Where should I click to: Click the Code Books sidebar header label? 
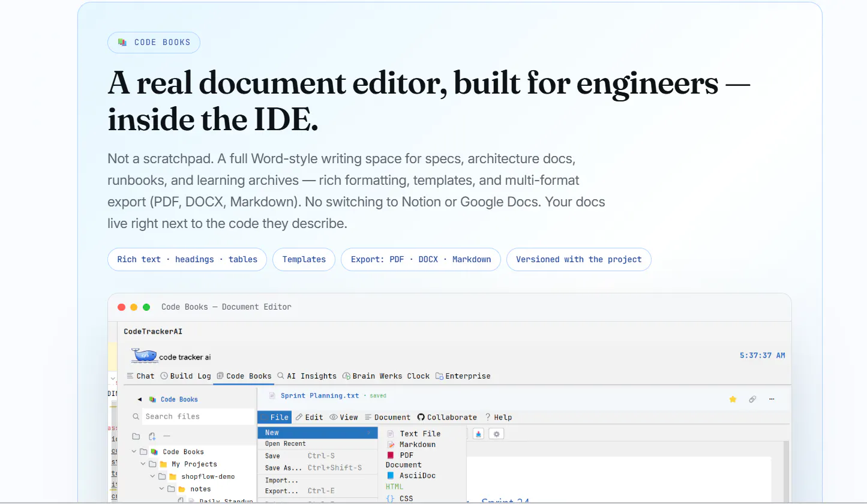click(x=179, y=400)
